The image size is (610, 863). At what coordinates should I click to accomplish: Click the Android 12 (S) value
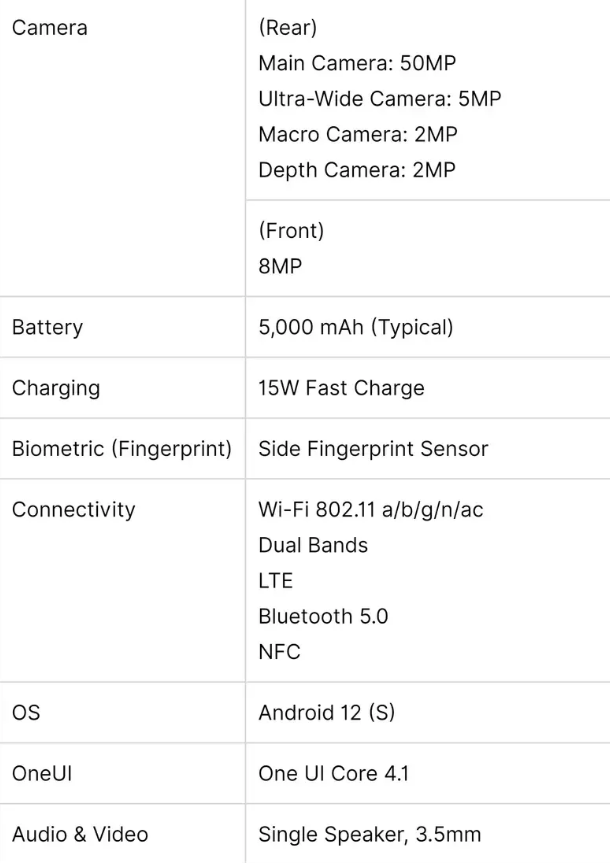pyautogui.click(x=326, y=713)
